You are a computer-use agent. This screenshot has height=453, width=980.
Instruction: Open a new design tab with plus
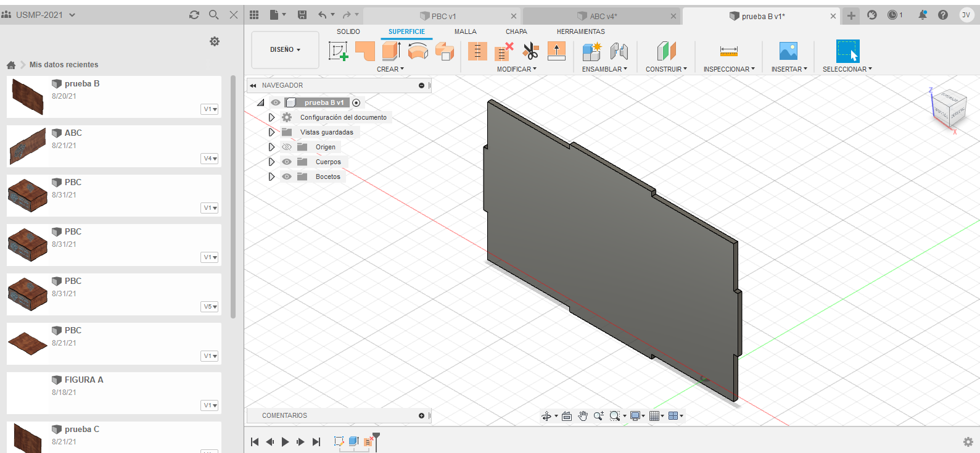(x=851, y=16)
